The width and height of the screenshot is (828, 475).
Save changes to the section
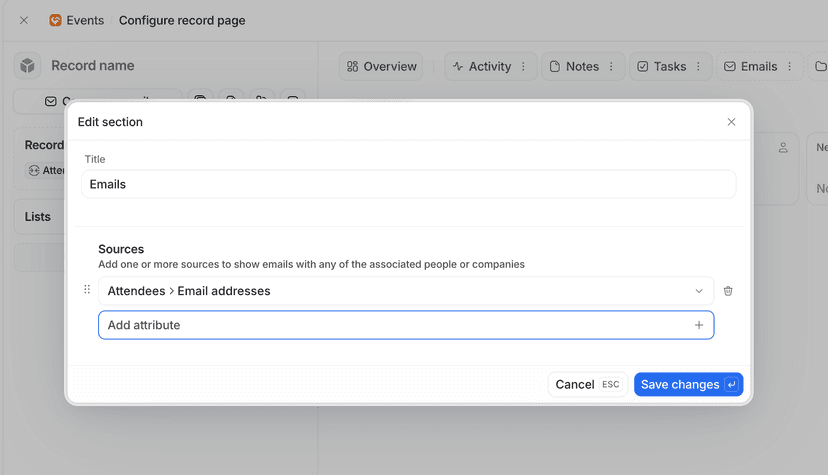tap(689, 384)
